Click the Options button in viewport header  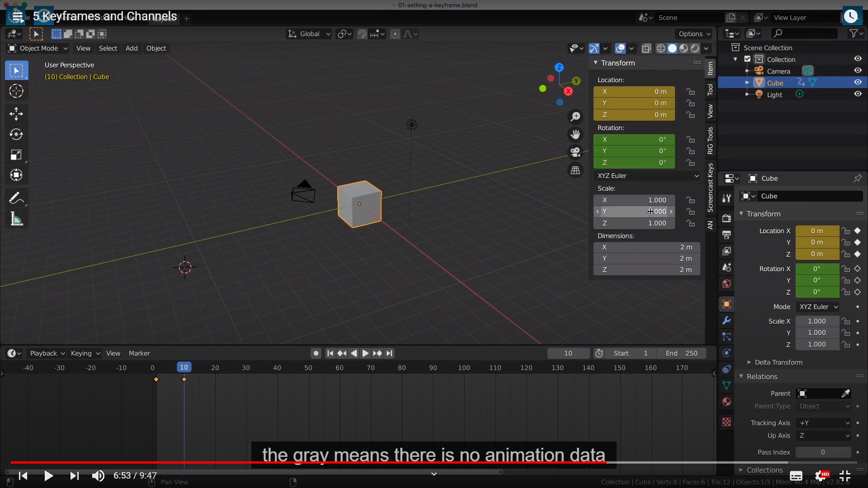pyautogui.click(x=694, y=34)
